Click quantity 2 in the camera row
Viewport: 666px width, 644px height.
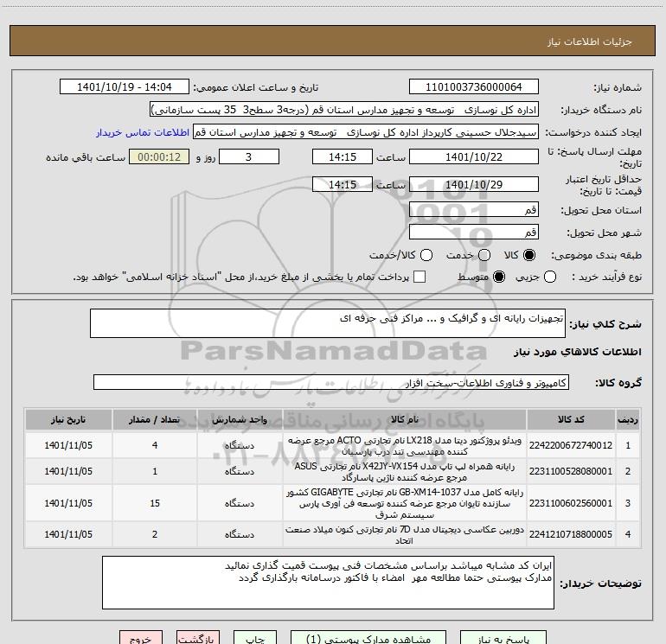coord(155,534)
